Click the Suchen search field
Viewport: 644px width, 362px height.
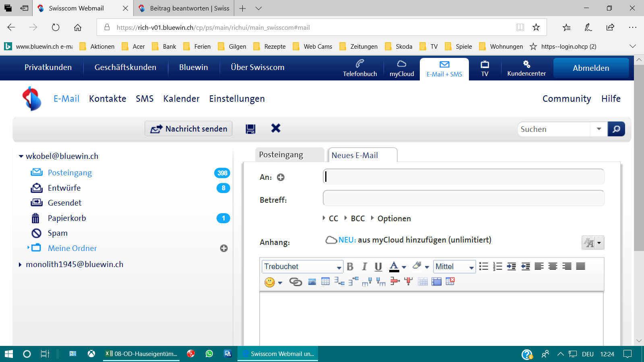[554, 129]
